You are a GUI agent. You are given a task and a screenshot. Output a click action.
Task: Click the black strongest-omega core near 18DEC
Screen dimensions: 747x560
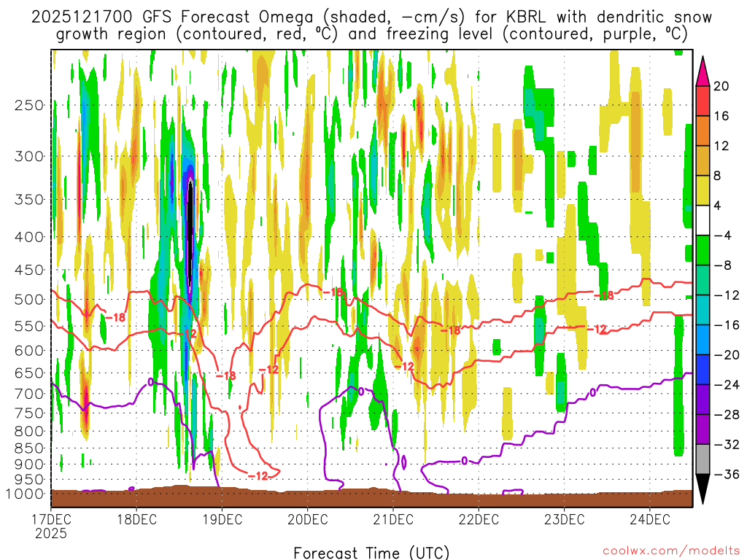click(x=190, y=233)
